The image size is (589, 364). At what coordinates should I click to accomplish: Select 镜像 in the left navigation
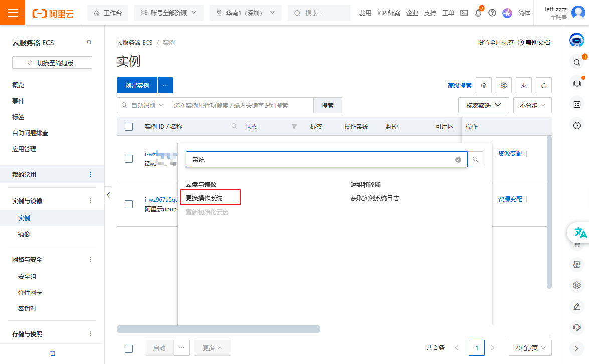[24, 234]
